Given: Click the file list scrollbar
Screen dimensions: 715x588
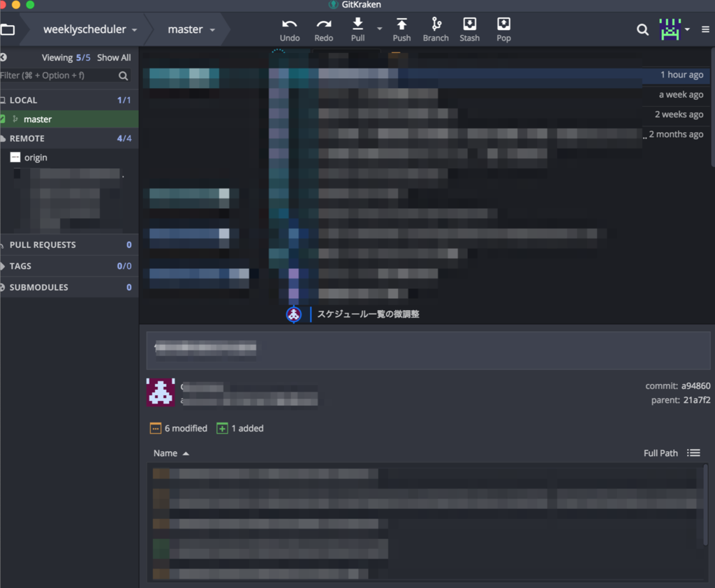Looking at the screenshot, I should (x=705, y=505).
